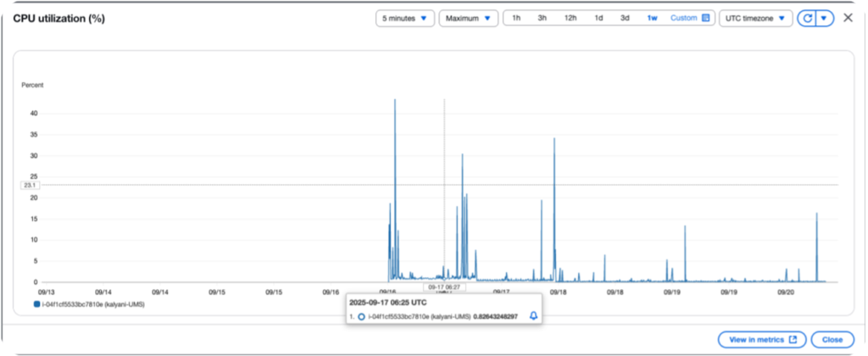Expand the Maximum statistic dropdown
This screenshot has width=868, height=356.
pos(468,18)
